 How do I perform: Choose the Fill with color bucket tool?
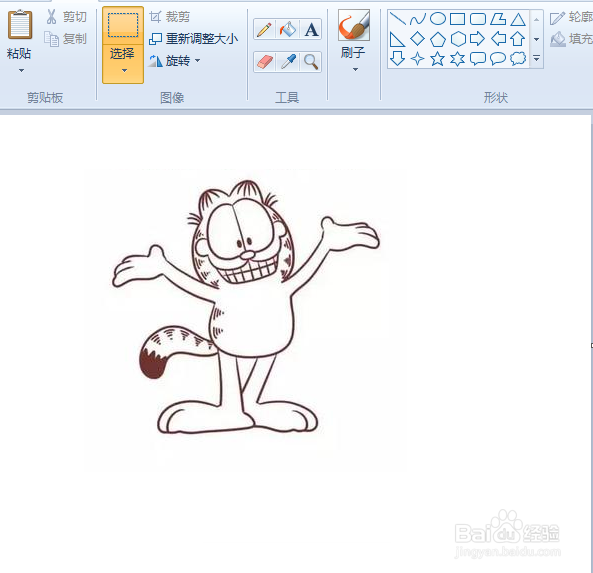(x=287, y=30)
